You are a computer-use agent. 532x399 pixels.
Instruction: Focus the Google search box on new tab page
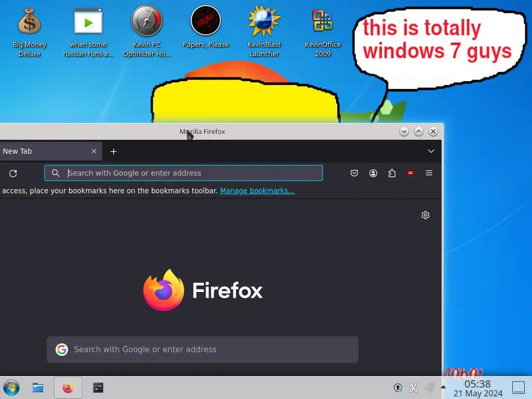pos(203,350)
